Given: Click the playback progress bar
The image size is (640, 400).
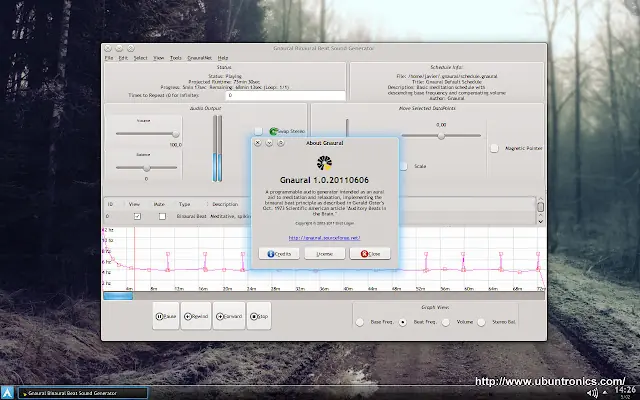Looking at the screenshot, I should click(324, 296).
